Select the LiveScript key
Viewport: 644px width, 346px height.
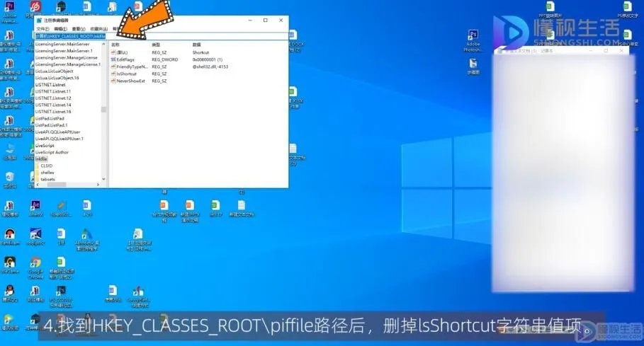[45, 146]
